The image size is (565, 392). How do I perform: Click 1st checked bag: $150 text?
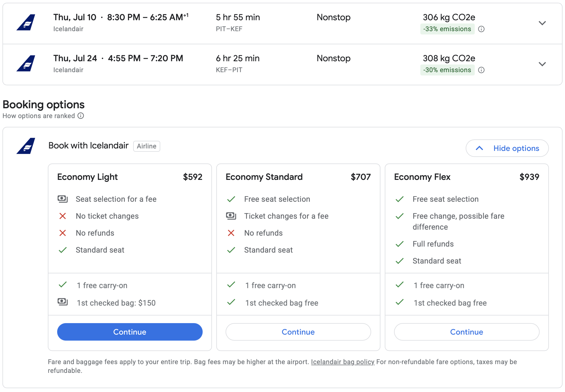(116, 303)
